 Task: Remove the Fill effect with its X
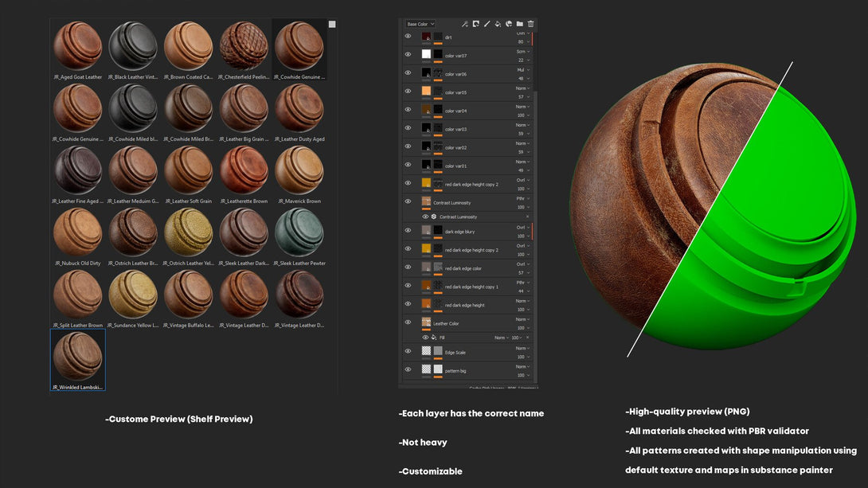[x=527, y=338]
